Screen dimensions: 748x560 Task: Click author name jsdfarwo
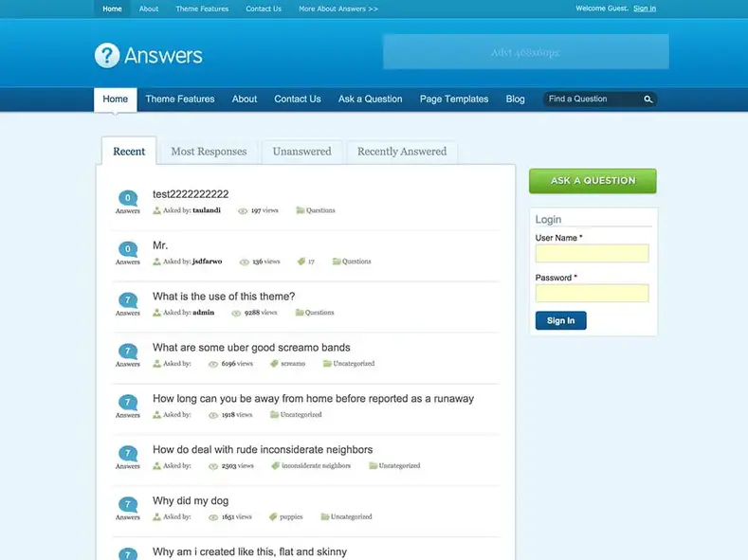click(x=207, y=262)
